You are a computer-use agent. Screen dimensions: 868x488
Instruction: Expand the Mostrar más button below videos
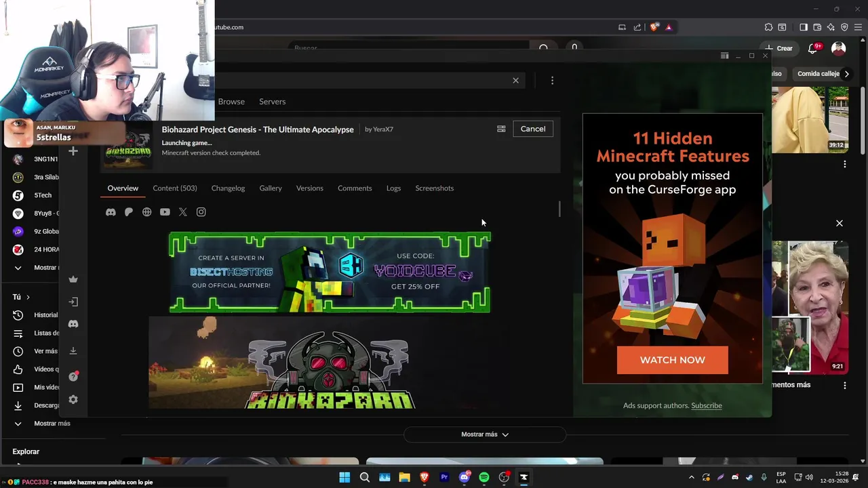click(485, 434)
